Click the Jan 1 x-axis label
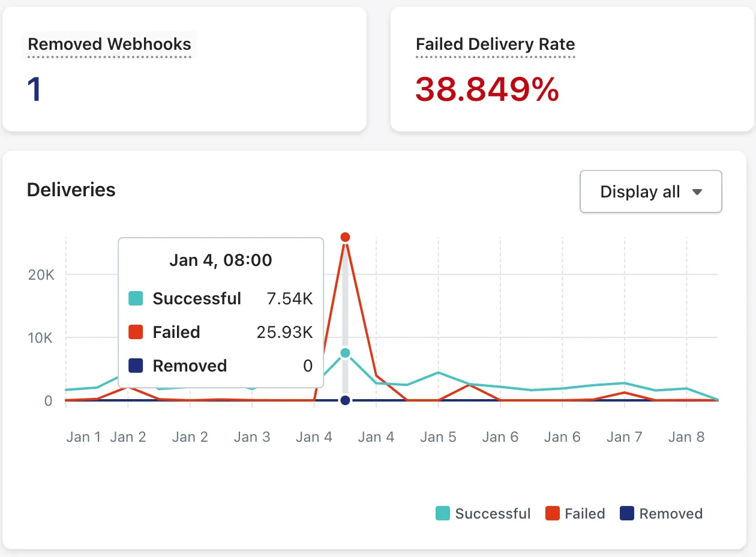This screenshot has width=756, height=557. 84,437
